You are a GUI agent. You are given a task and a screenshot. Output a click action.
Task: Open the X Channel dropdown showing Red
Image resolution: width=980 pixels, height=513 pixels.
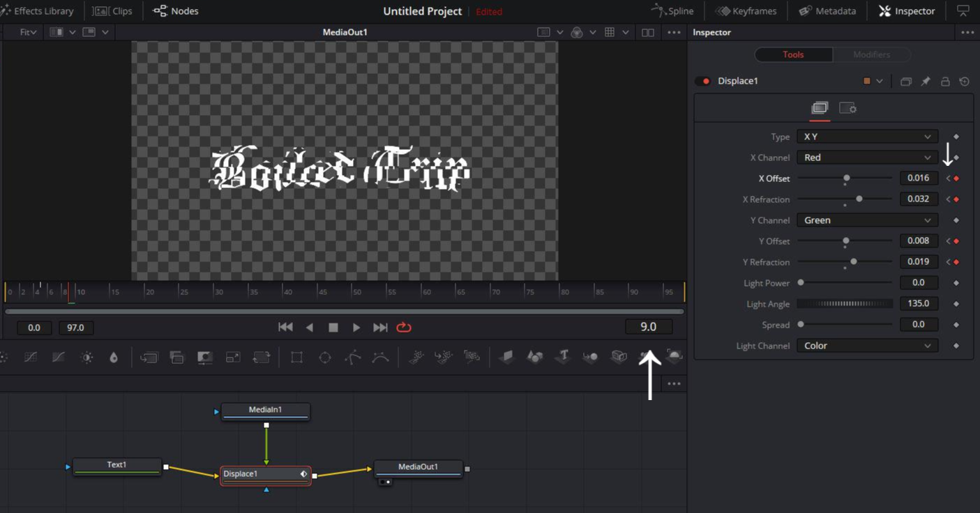tap(867, 158)
